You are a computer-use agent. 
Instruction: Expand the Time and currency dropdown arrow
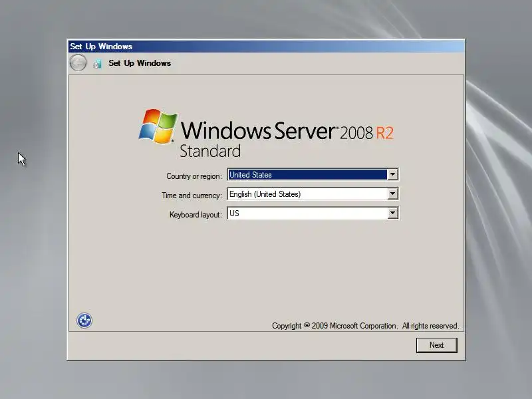click(392, 194)
